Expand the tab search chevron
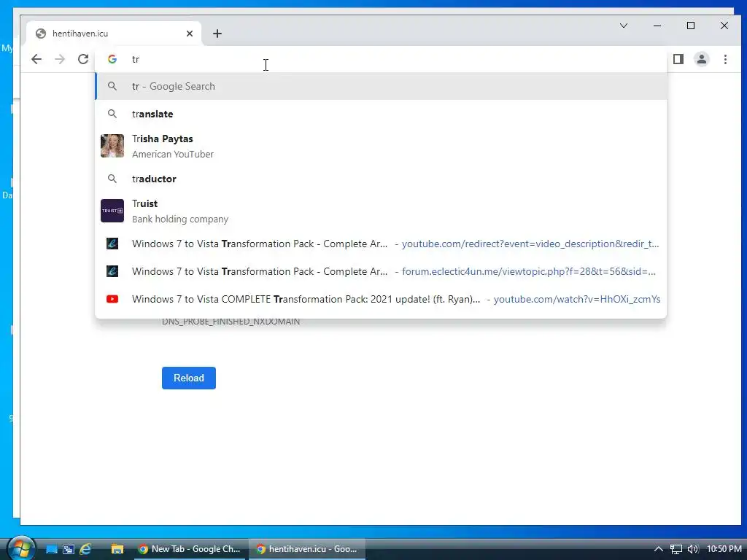 point(623,26)
